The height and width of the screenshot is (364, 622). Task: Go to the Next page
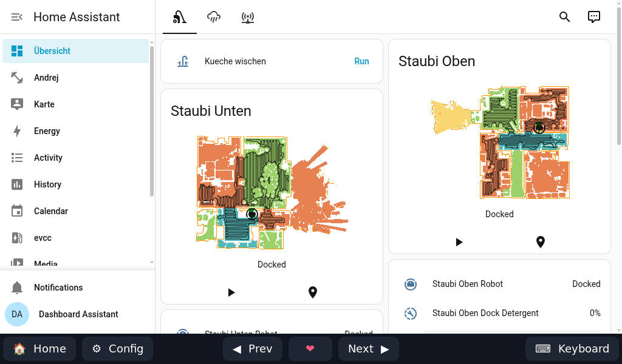[x=369, y=349]
